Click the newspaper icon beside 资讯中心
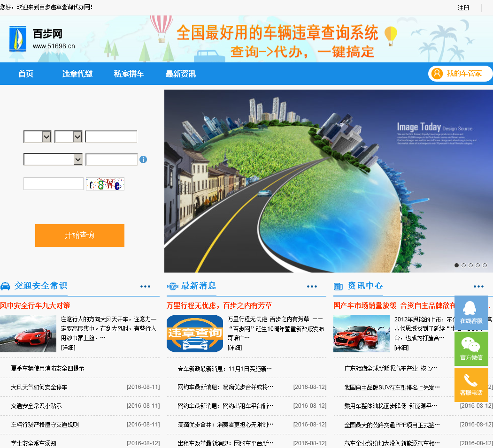 pos(339,286)
